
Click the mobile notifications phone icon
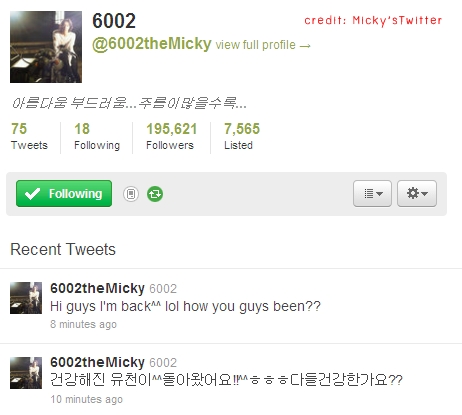pyautogui.click(x=131, y=194)
